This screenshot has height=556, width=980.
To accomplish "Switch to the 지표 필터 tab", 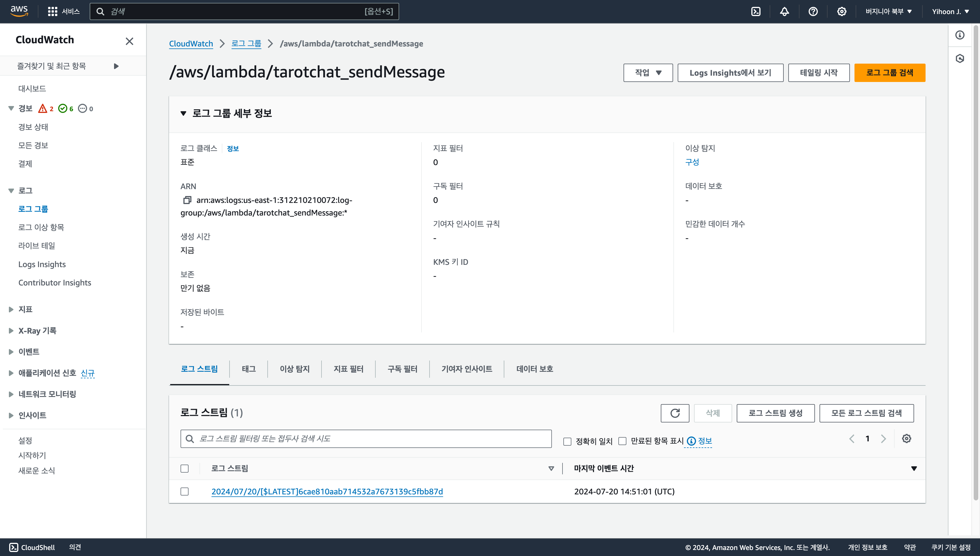I will [348, 369].
